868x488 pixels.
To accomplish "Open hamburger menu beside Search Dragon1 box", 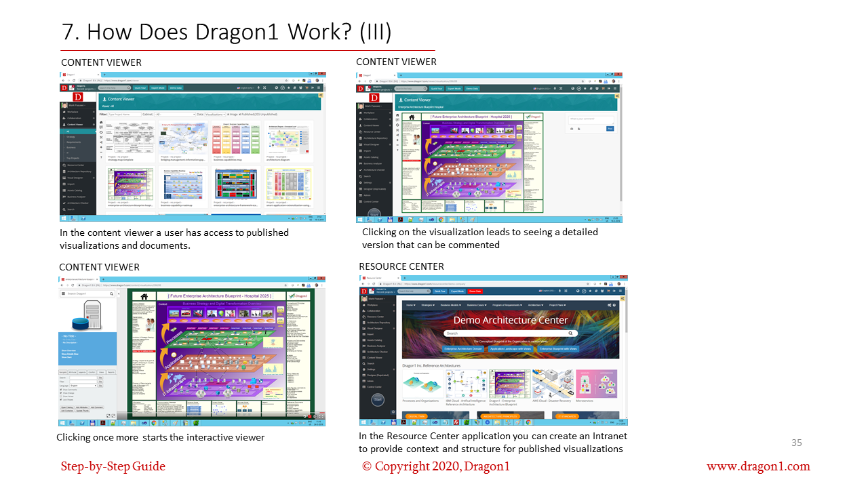I will click(63, 293).
